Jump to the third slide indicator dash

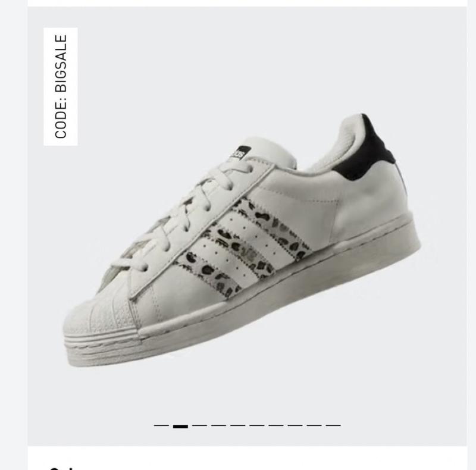coord(199,425)
